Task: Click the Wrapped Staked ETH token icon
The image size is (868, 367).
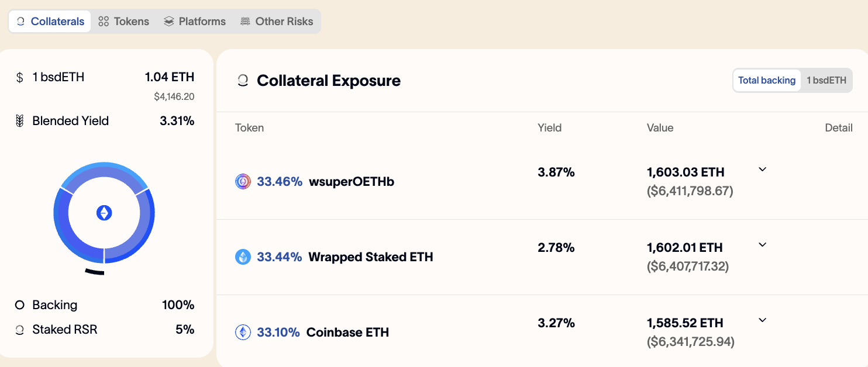Action: (x=243, y=257)
